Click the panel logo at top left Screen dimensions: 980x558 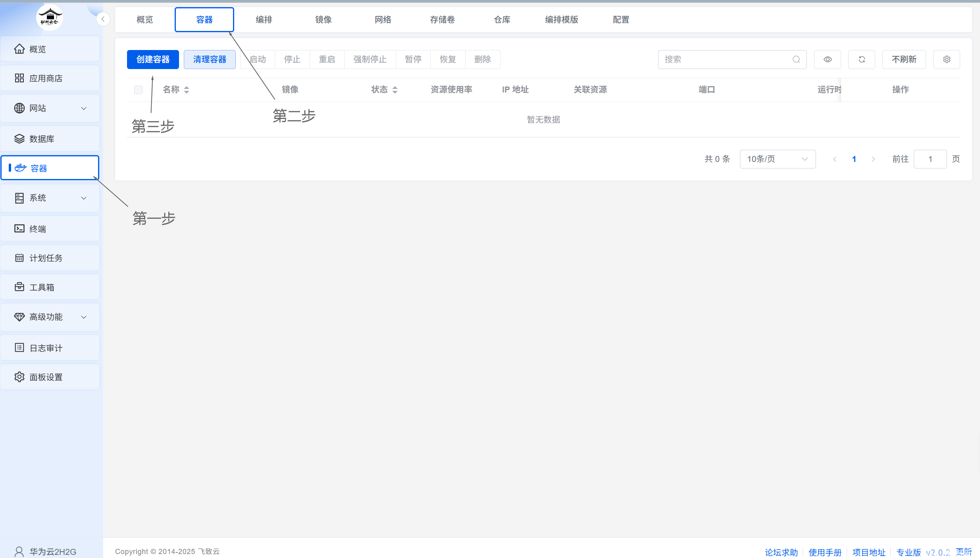[x=50, y=17]
